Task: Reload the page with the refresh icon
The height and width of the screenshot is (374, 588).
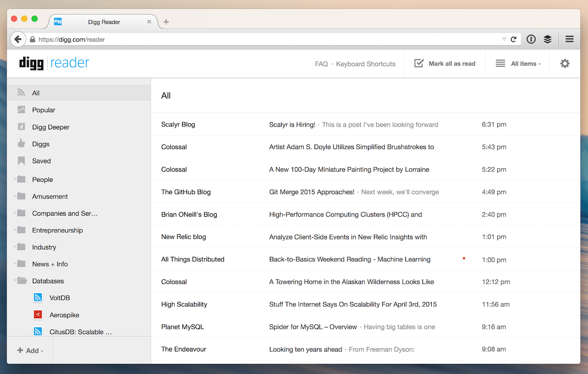Action: pyautogui.click(x=514, y=39)
